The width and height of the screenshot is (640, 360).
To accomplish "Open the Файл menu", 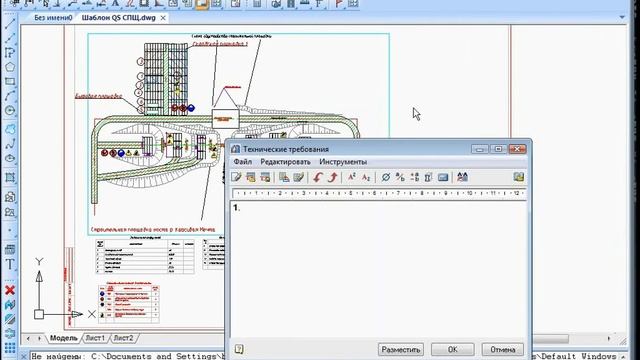I will click(242, 162).
